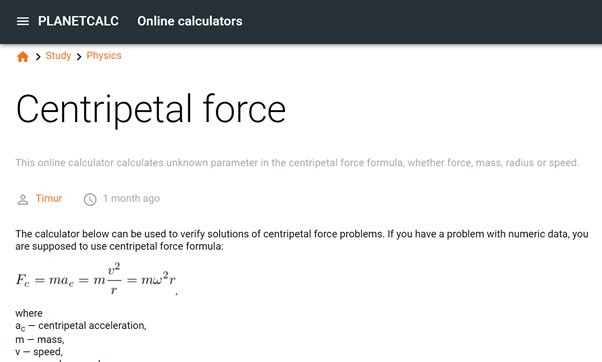
Task: Go to the Study breadcrumb
Action: 58,56
